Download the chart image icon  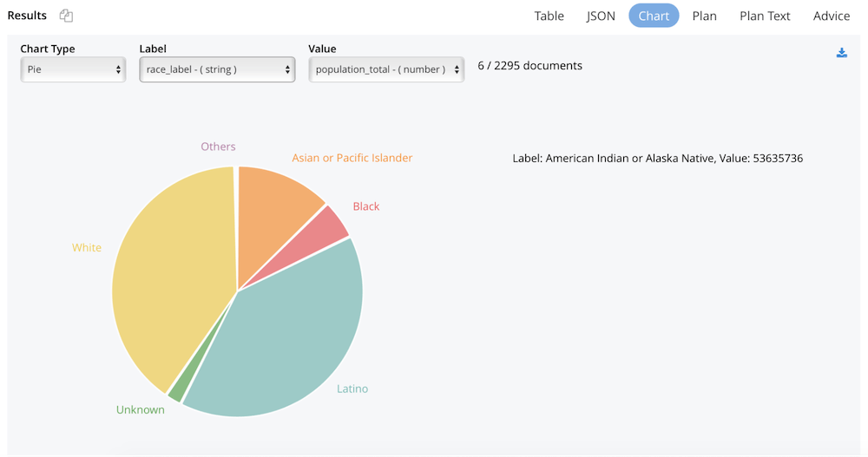click(841, 53)
